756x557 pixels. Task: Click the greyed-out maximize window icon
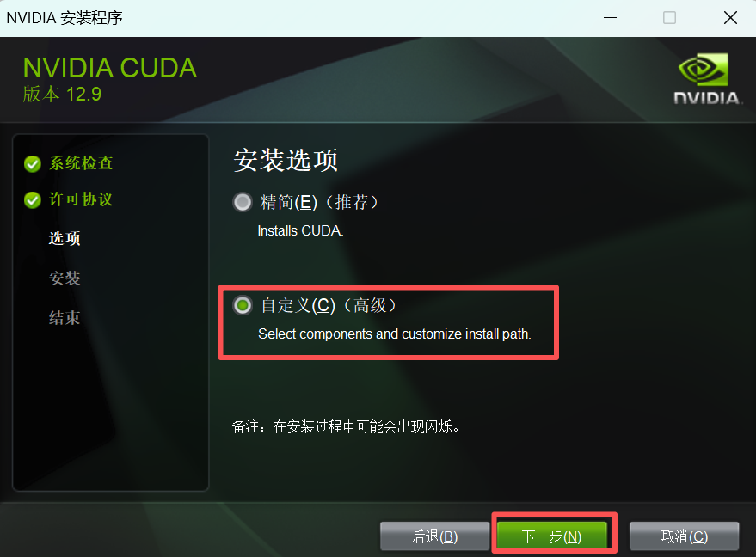(x=670, y=18)
